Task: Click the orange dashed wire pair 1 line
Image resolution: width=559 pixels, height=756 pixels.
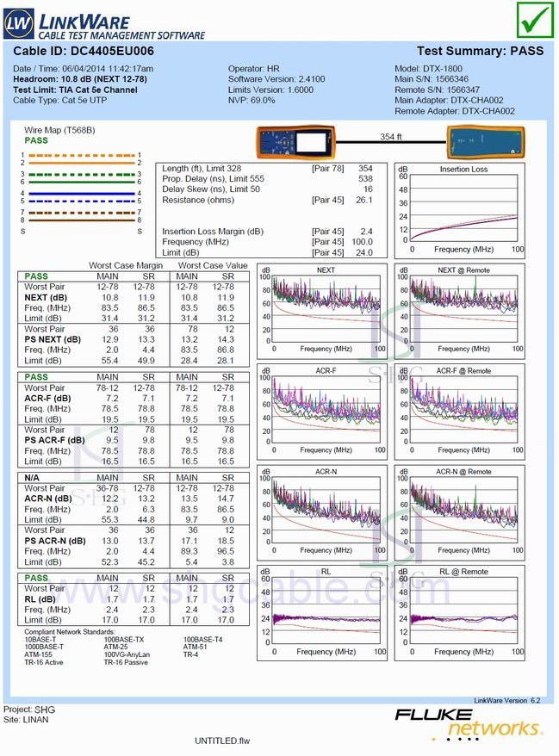Action: click(x=82, y=155)
